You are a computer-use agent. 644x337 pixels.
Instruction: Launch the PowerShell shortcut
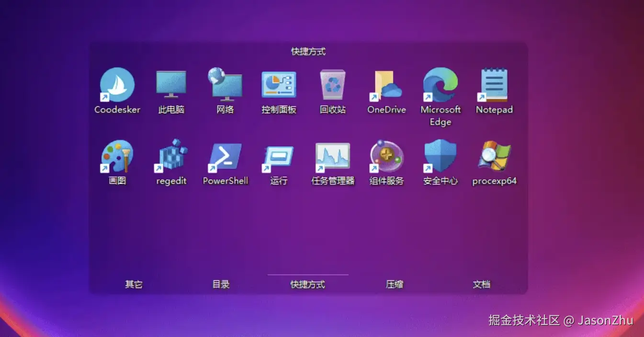(225, 158)
